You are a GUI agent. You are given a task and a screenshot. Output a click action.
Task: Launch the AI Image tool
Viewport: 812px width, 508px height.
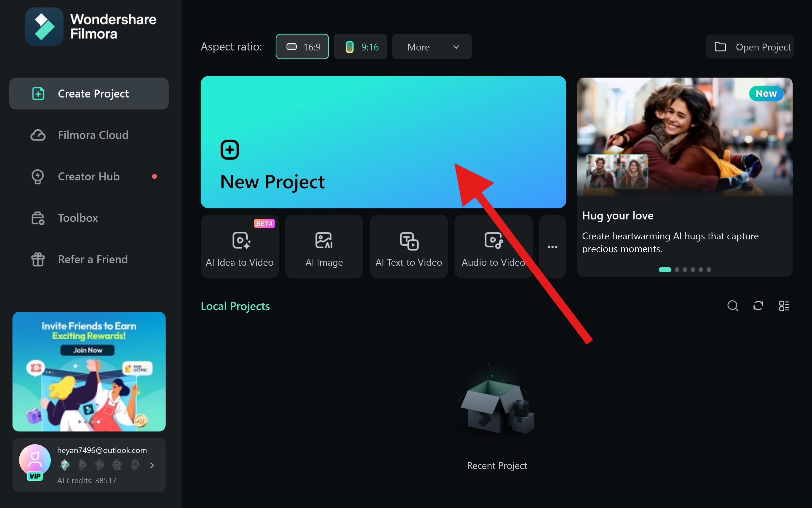coord(324,247)
